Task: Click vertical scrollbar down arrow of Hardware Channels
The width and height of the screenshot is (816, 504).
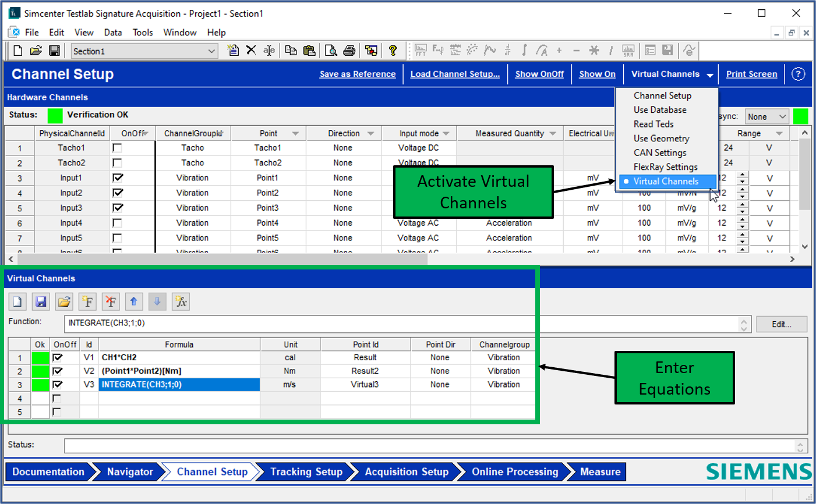Action: click(805, 247)
